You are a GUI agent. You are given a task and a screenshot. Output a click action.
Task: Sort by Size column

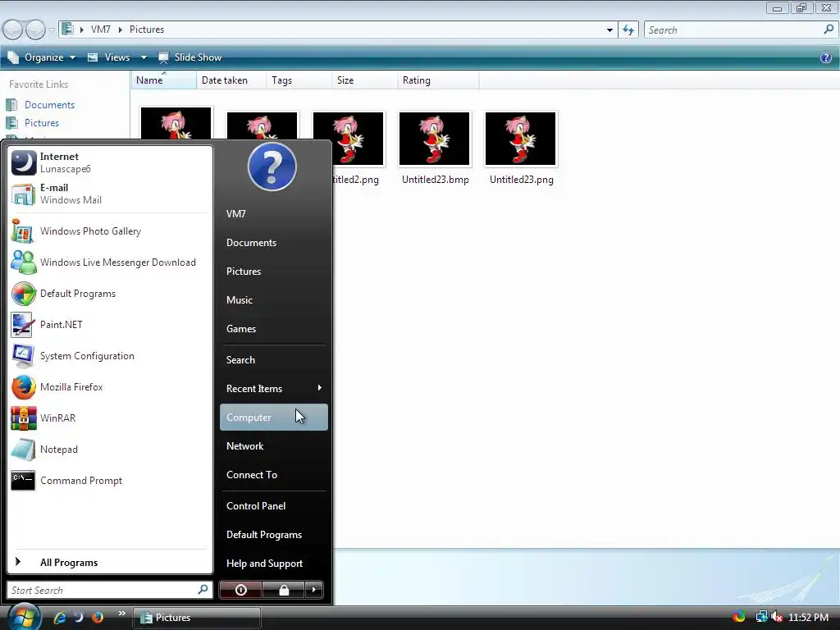pos(365,80)
